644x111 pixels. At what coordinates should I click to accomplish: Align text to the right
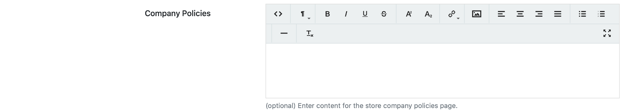[x=539, y=14]
